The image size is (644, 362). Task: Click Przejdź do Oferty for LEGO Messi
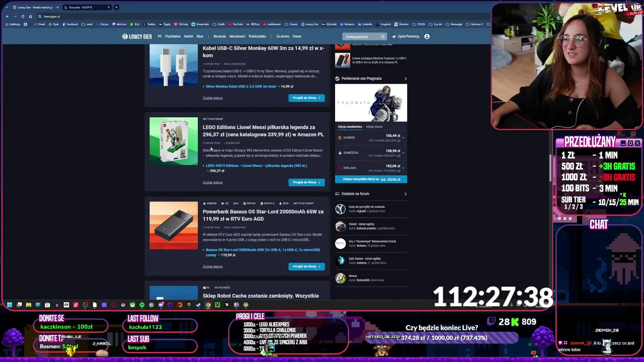point(306,183)
